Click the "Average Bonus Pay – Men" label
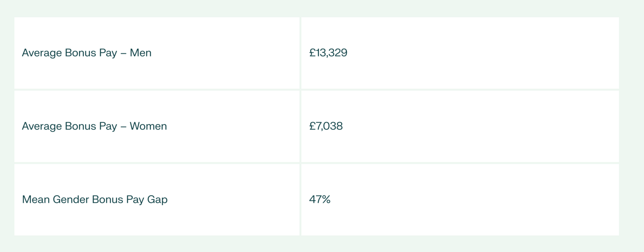 [86, 53]
